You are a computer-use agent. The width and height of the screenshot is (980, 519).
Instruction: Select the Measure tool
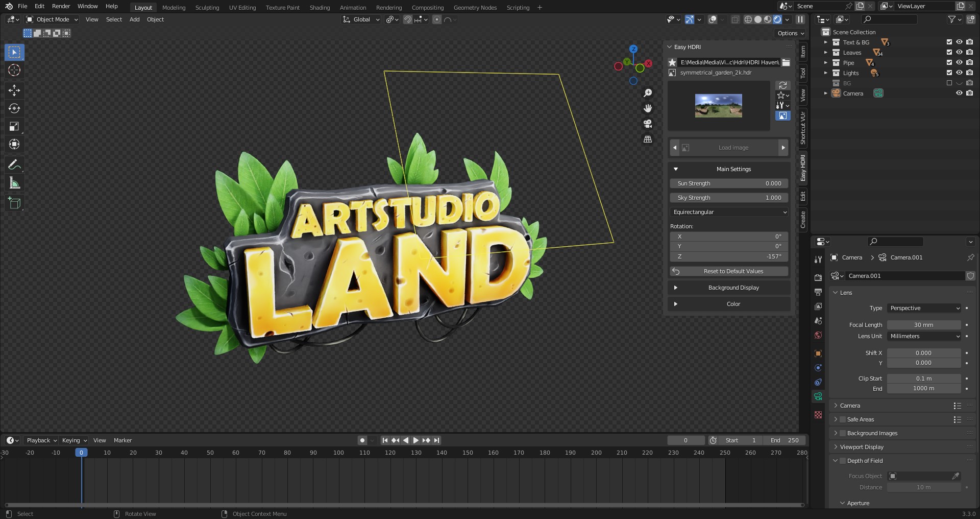14,182
